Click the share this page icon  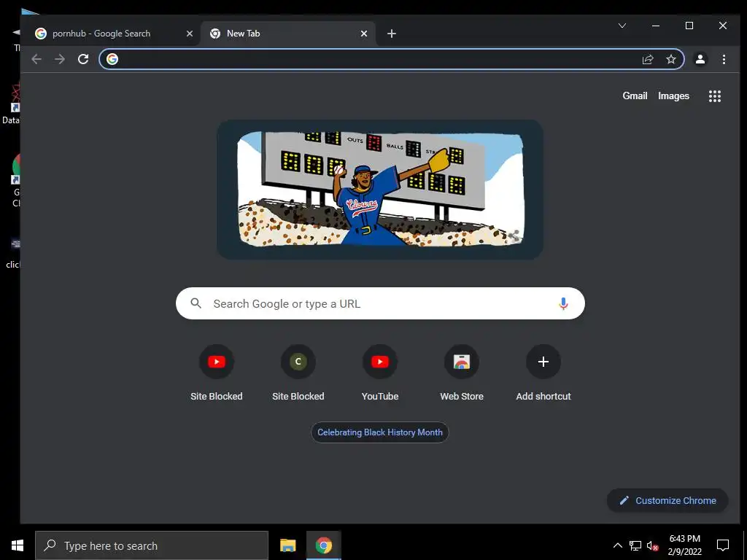(648, 59)
